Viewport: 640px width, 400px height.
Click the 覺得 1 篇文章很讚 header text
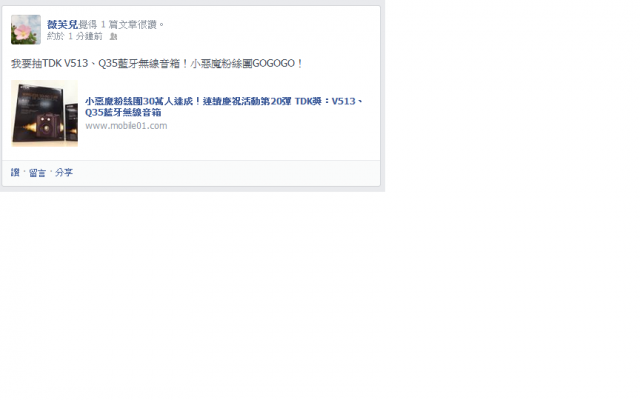coord(122,24)
